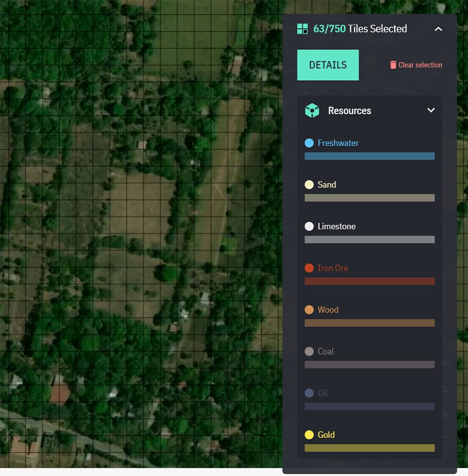Expand the Resources section chevron
468x476 pixels.
[431, 110]
